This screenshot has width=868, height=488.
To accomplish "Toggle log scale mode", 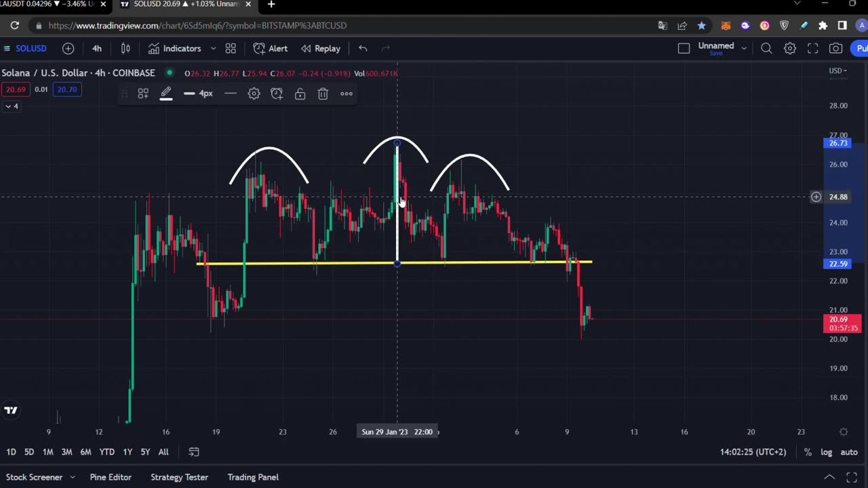I will [826, 452].
